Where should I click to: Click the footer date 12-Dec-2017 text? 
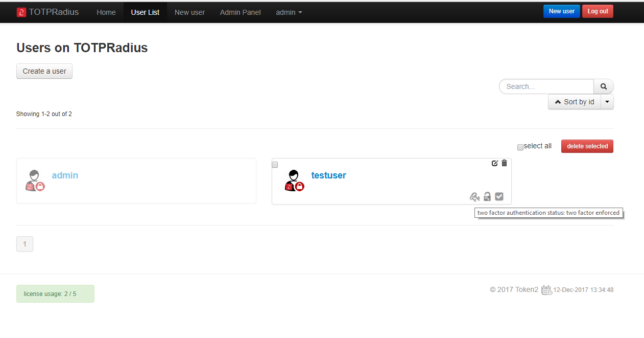point(583,290)
